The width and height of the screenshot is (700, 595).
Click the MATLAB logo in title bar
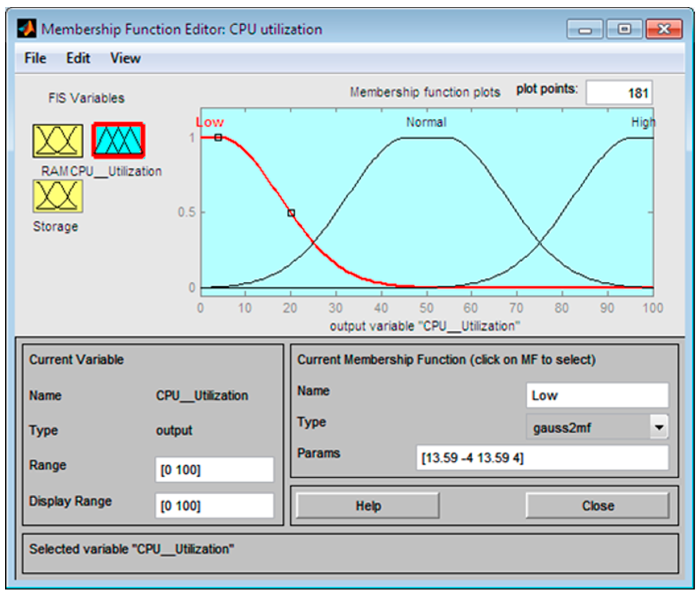pyautogui.click(x=27, y=29)
